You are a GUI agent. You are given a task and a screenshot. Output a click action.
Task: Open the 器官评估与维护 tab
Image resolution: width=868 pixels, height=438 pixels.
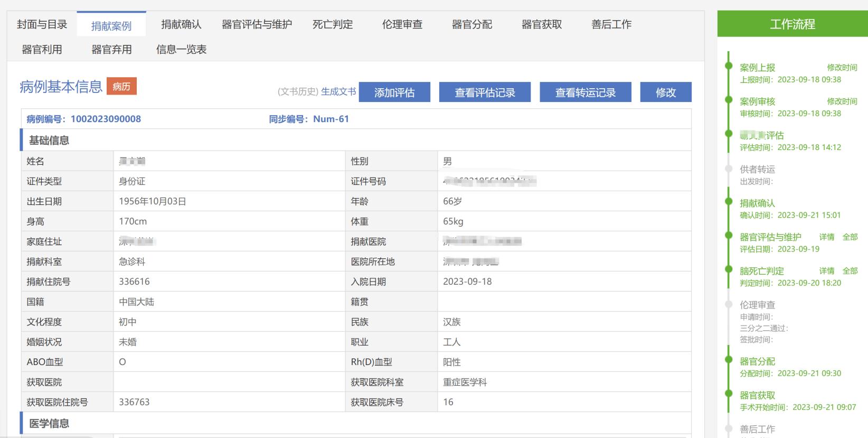tap(257, 24)
